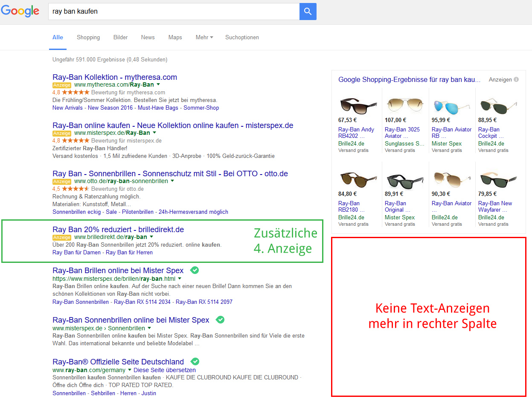Click 'Ungefähr 591.000 Ergebnisse' result count text

point(110,60)
